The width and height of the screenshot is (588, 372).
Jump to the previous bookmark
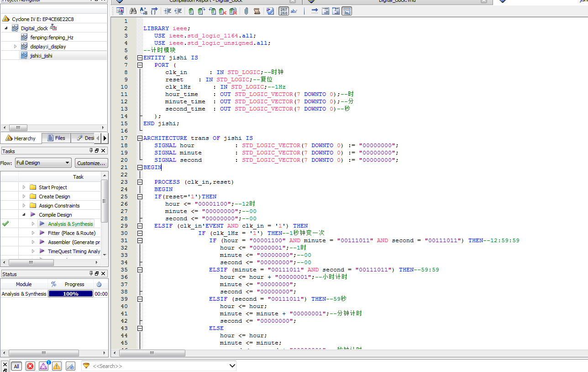click(212, 11)
